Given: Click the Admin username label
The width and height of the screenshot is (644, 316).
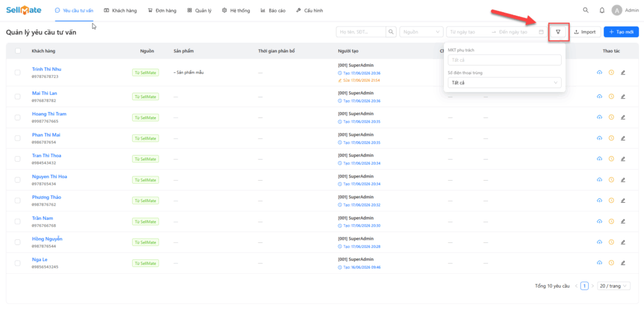Looking at the screenshot, I should 631,11.
